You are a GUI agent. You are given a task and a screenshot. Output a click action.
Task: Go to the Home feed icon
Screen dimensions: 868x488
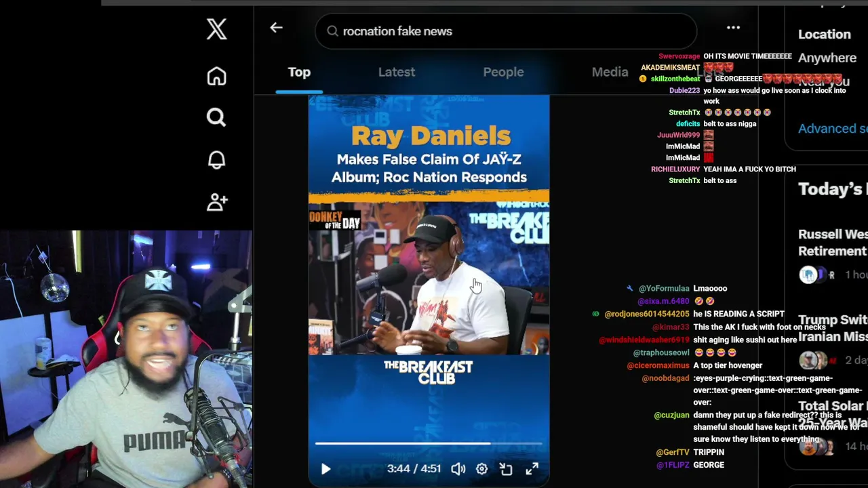(217, 76)
